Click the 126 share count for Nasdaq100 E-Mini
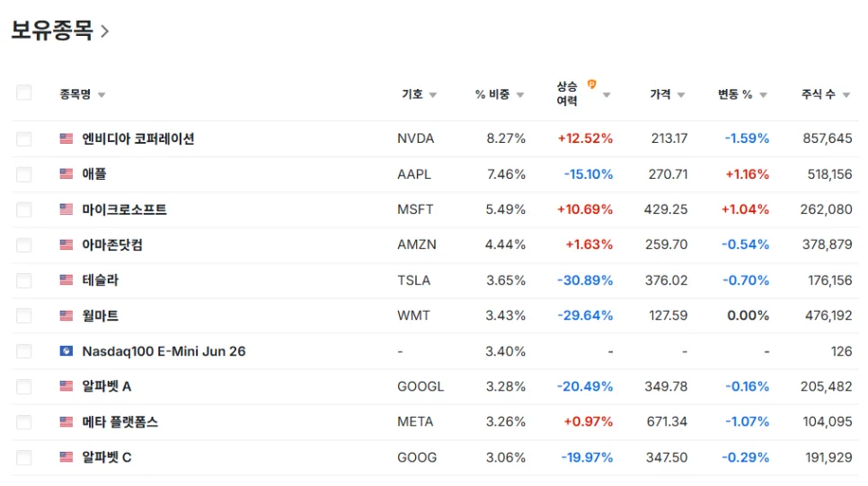868x486 pixels. pyautogui.click(x=841, y=351)
